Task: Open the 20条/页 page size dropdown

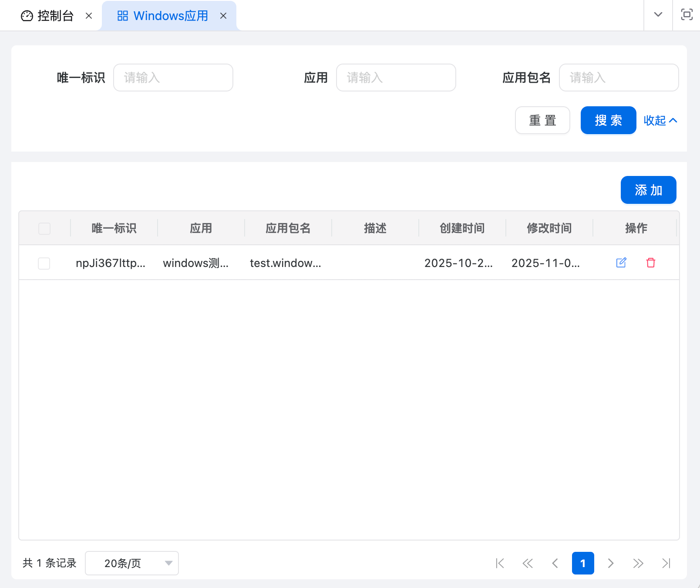Action: click(131, 563)
